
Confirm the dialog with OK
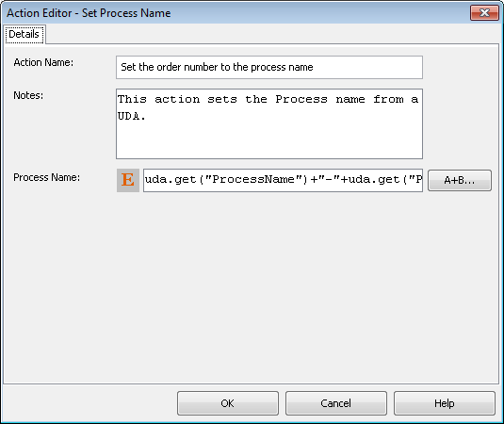[228, 403]
